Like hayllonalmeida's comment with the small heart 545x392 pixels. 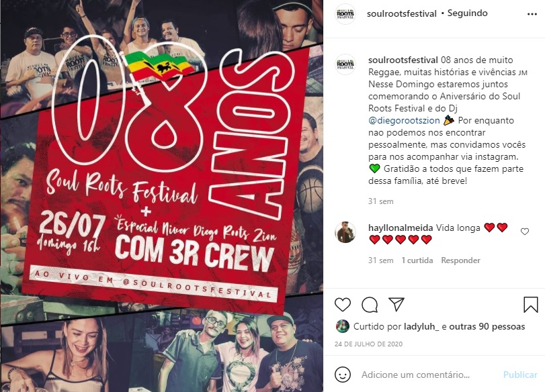click(x=524, y=232)
